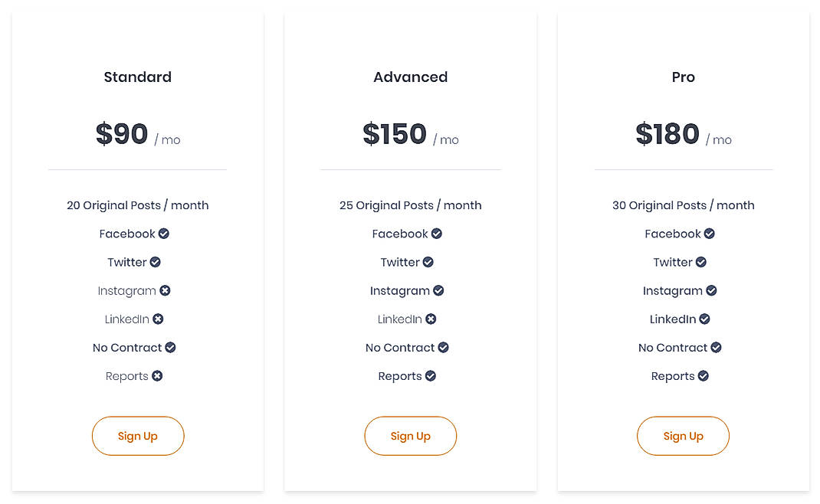Click the checkmark icon beside Instagram in Pro plan

point(713,290)
